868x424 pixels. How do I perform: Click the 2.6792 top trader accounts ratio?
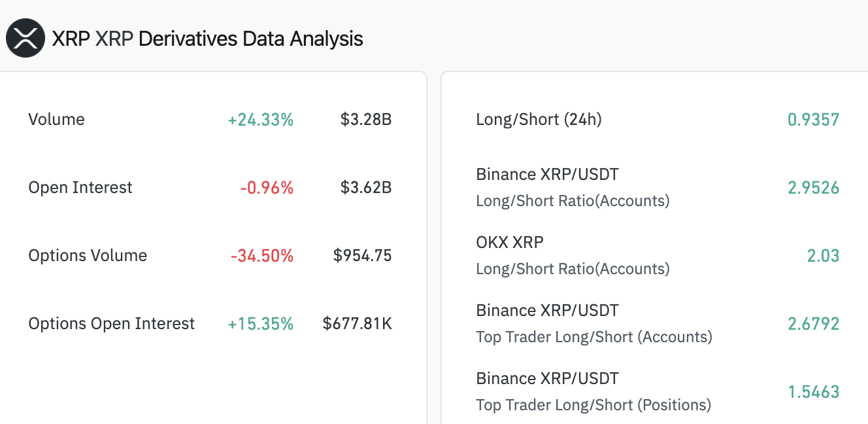[x=813, y=324]
